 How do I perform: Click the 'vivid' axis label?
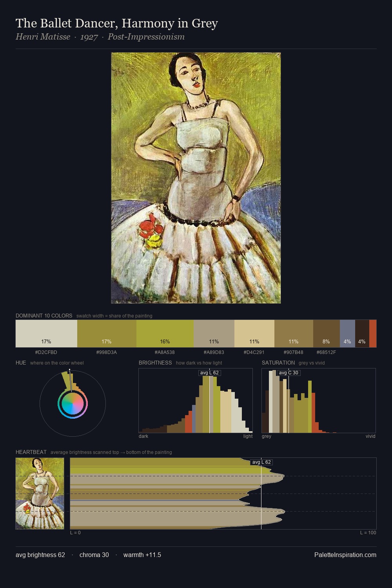370,436
